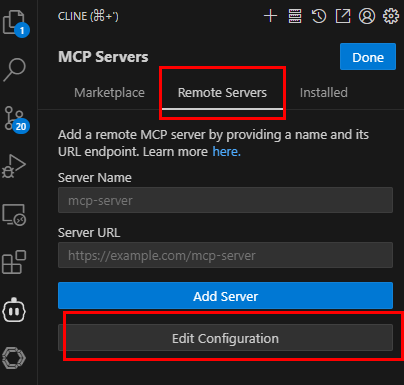The height and width of the screenshot is (385, 404).
Task: Open the hexagon icon below Cline
Action: [14, 358]
